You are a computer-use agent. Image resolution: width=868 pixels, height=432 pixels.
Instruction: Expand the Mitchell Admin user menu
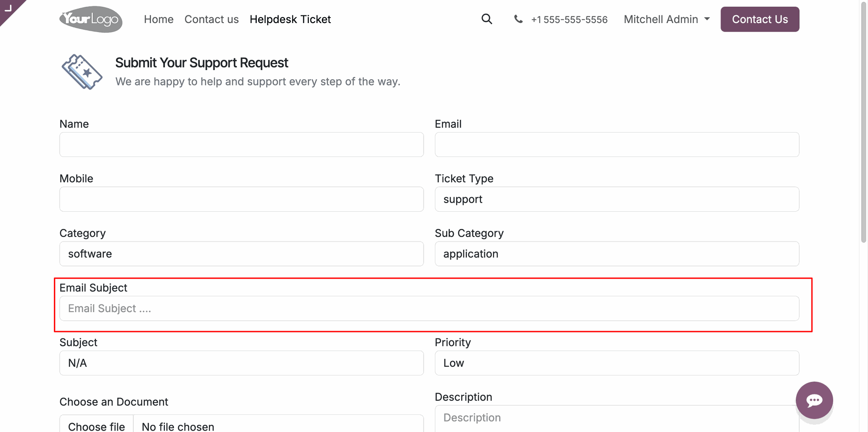(x=666, y=19)
